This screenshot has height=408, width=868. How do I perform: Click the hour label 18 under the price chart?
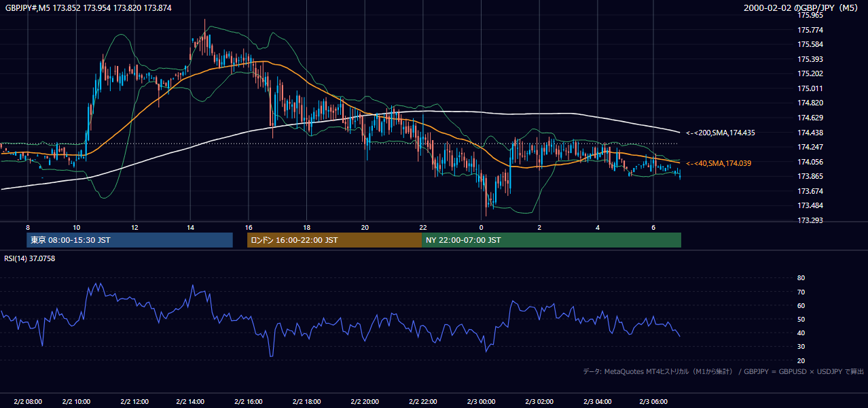(x=307, y=227)
